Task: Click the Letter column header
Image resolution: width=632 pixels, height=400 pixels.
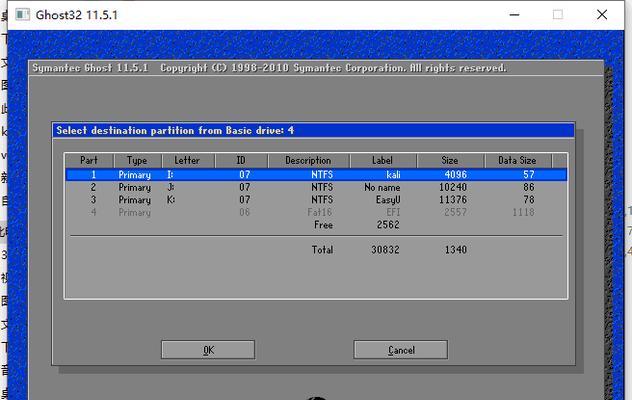Action: (x=187, y=160)
